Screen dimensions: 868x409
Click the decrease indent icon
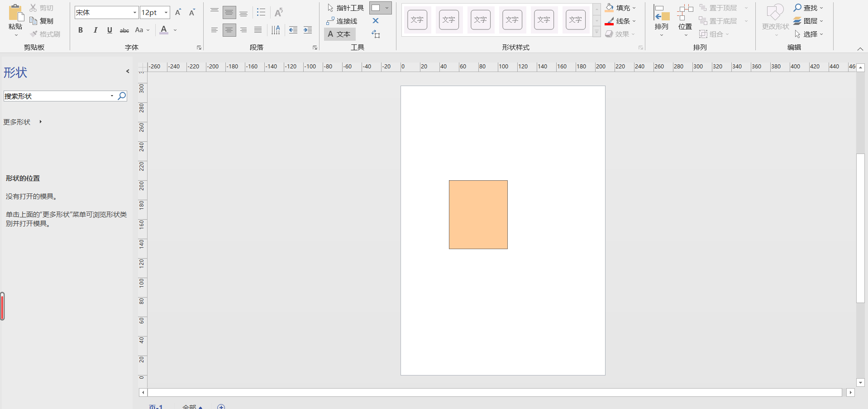click(293, 30)
